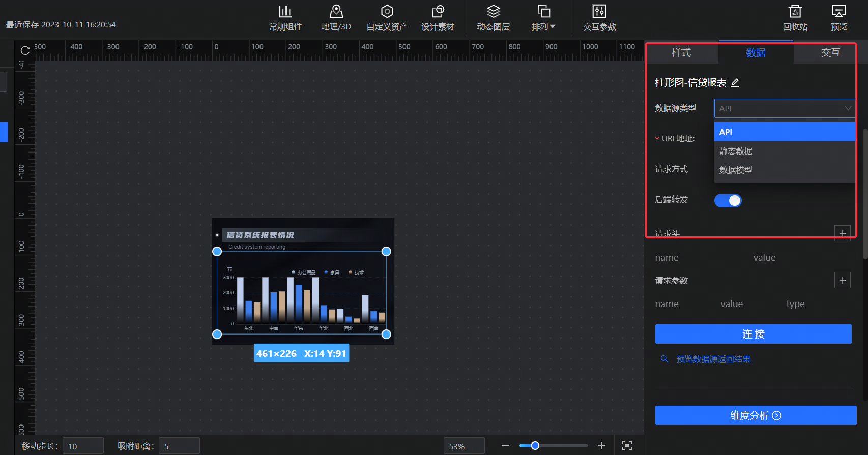
Task: Open the 回收站 recycle bin
Action: [x=795, y=18]
